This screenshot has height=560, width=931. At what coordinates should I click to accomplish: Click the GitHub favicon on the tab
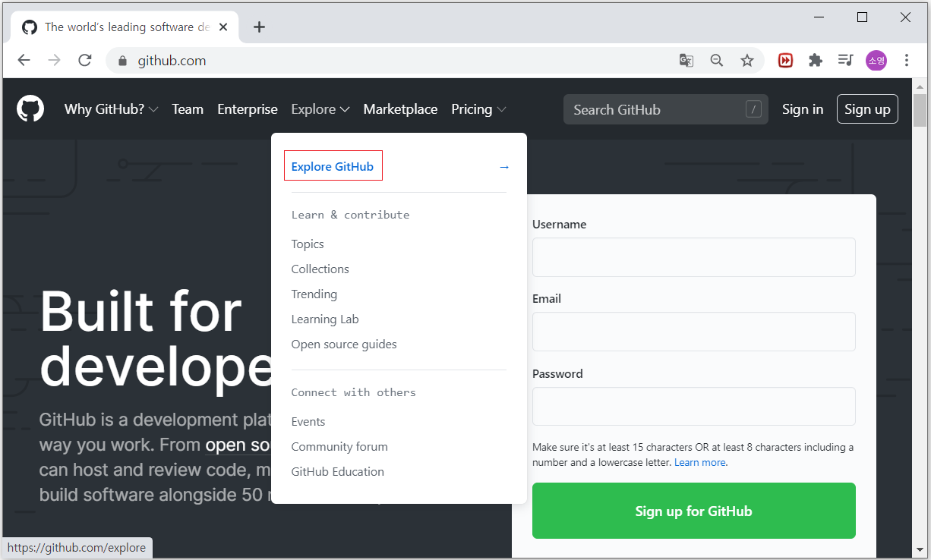(30, 27)
